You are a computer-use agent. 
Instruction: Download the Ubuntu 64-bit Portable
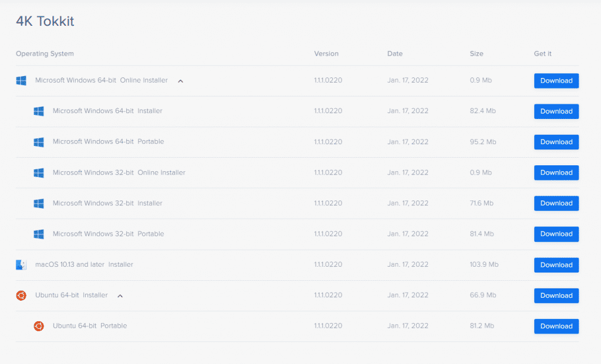point(556,326)
